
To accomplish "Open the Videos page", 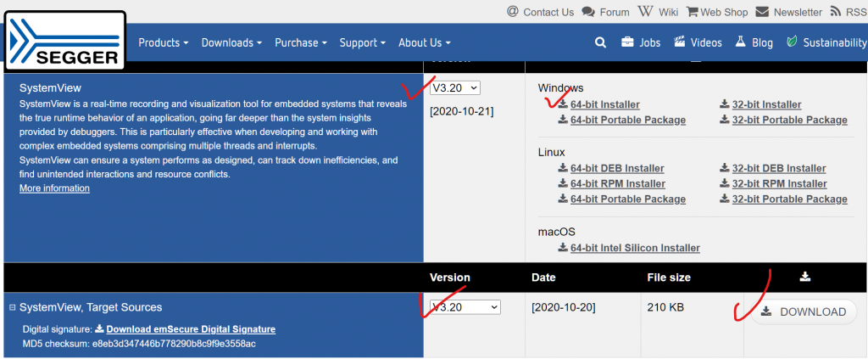I will (x=698, y=42).
